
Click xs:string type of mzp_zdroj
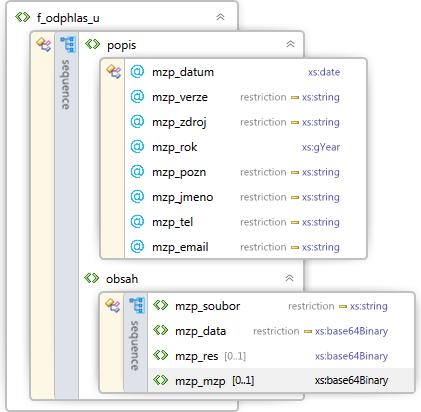click(x=321, y=122)
